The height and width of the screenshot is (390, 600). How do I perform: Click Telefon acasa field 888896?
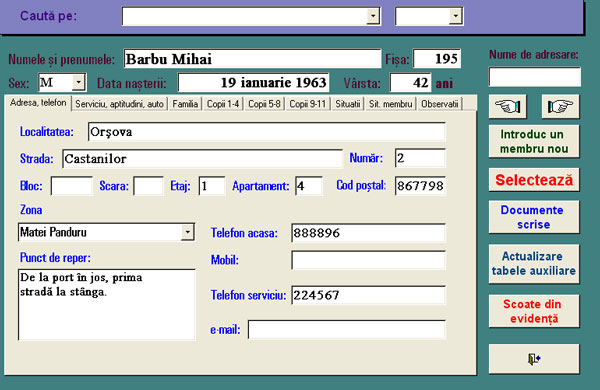point(368,233)
